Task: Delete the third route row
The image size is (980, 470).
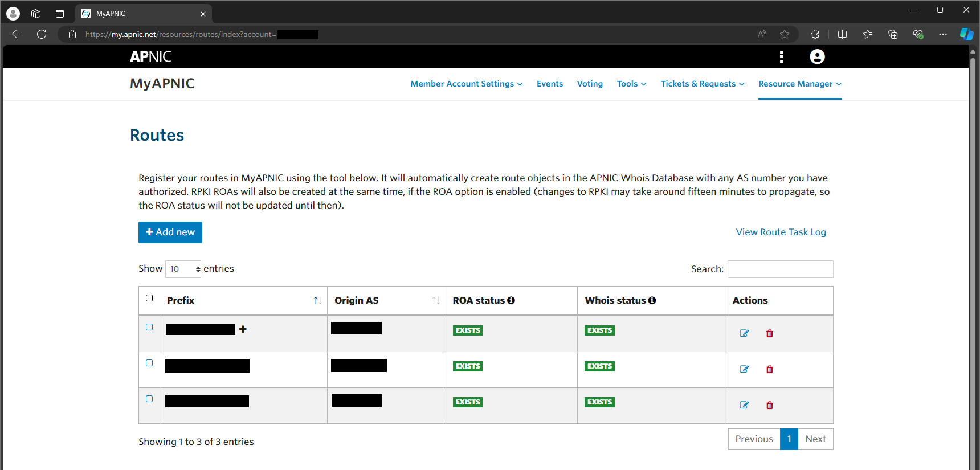Action: click(x=770, y=405)
